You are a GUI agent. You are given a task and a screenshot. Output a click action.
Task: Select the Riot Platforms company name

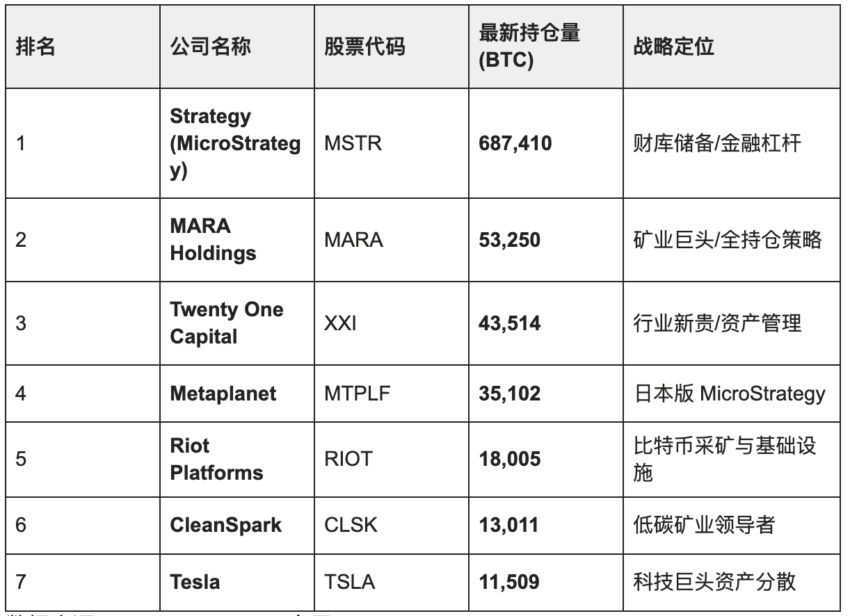point(216,459)
